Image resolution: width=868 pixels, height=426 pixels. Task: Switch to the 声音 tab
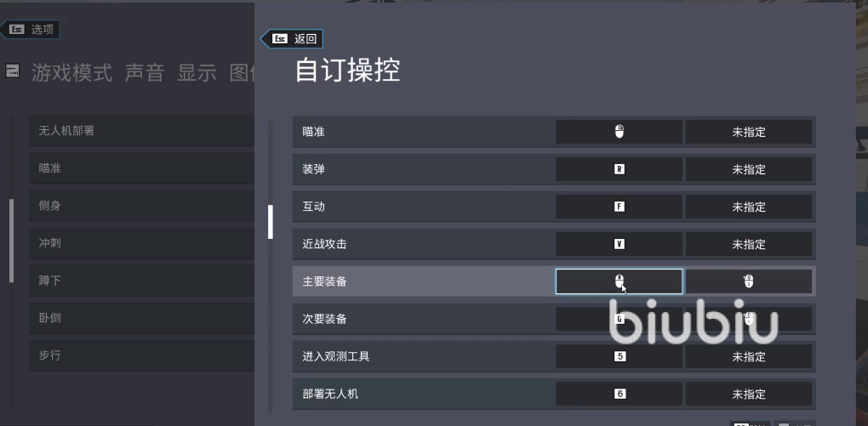click(x=144, y=73)
